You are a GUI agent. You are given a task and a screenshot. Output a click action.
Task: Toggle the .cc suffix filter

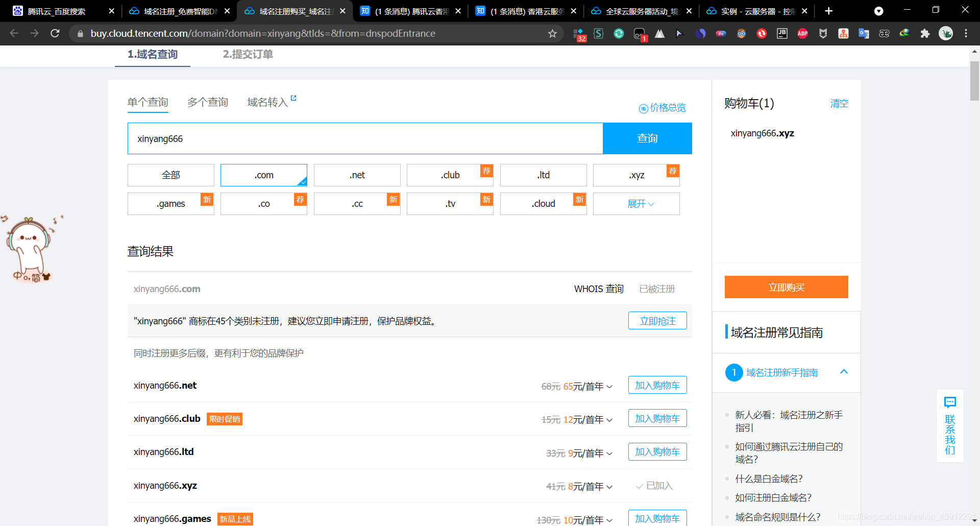357,204
